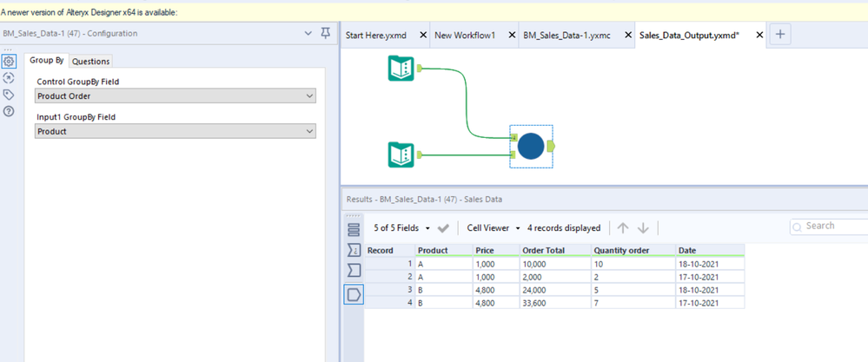Screen dimensions: 868x362
Task: Show the output anchor data icon
Action: 353,294
